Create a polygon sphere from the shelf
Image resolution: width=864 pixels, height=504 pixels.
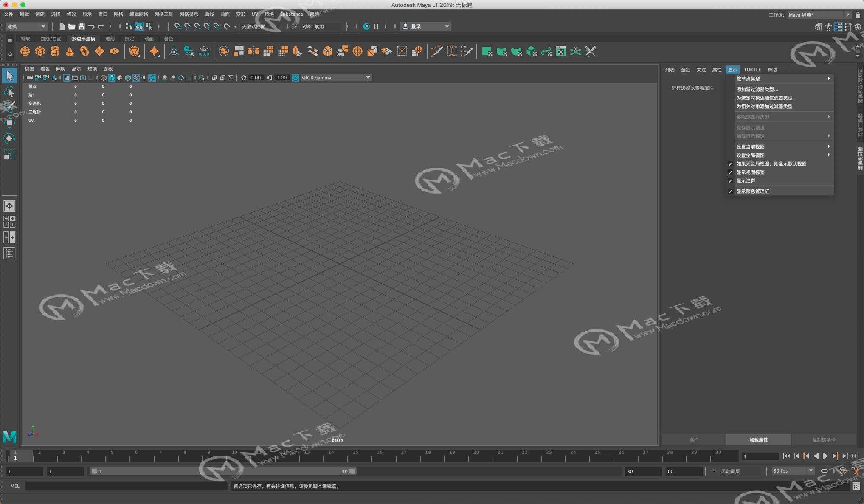25,51
